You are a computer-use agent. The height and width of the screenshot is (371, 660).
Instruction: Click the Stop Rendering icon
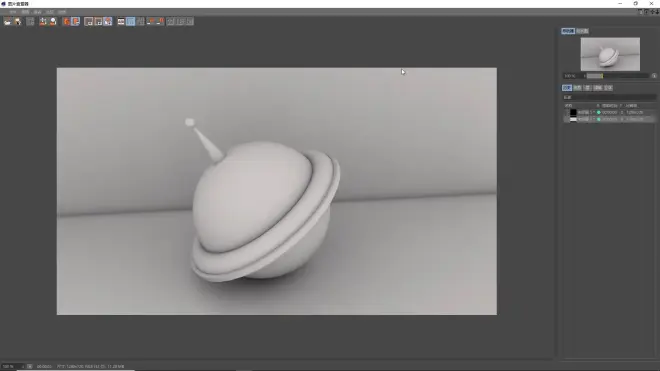(x=30, y=21)
